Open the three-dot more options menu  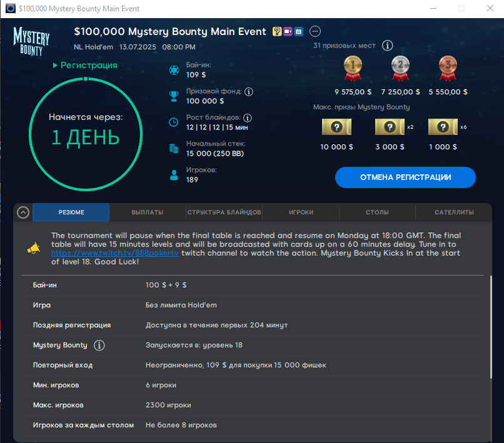[315, 31]
